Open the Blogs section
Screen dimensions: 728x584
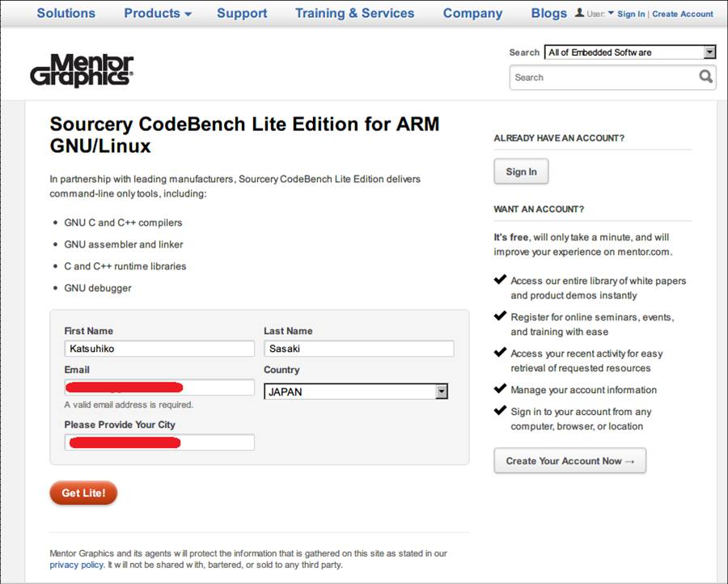pos(549,13)
